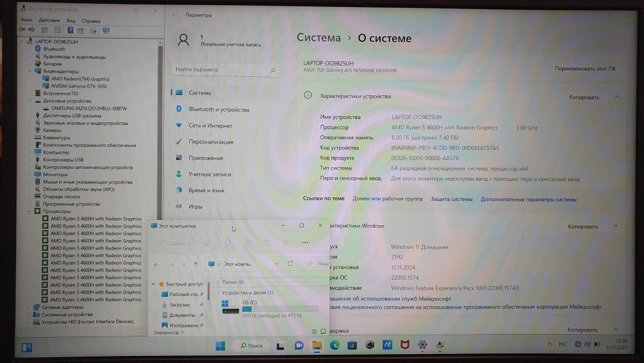Open the Защита системы link
This screenshot has width=644, height=363.
pos(451,199)
